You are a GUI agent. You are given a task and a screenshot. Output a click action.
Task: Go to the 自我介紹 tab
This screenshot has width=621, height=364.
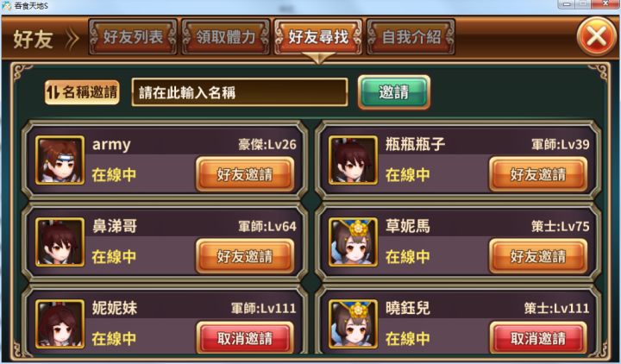411,37
